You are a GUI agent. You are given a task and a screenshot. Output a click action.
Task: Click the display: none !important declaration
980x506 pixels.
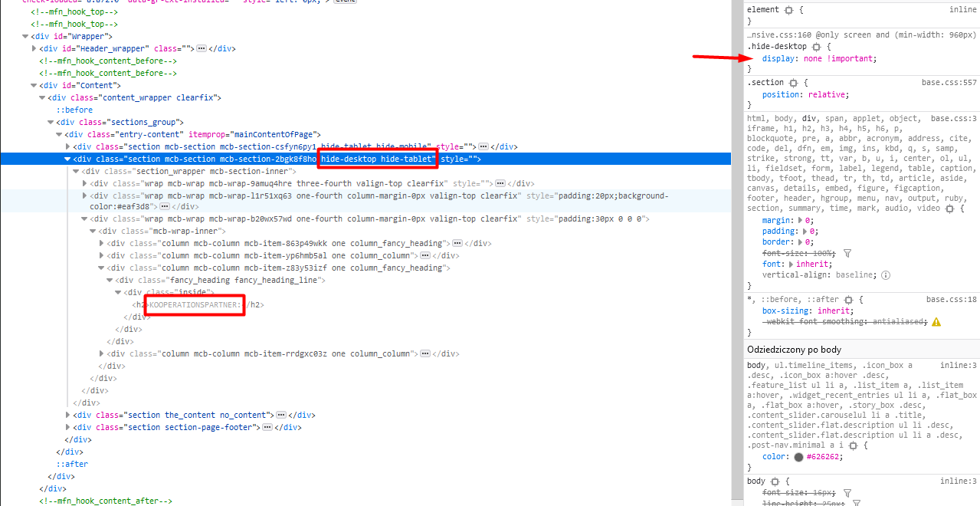(x=819, y=58)
